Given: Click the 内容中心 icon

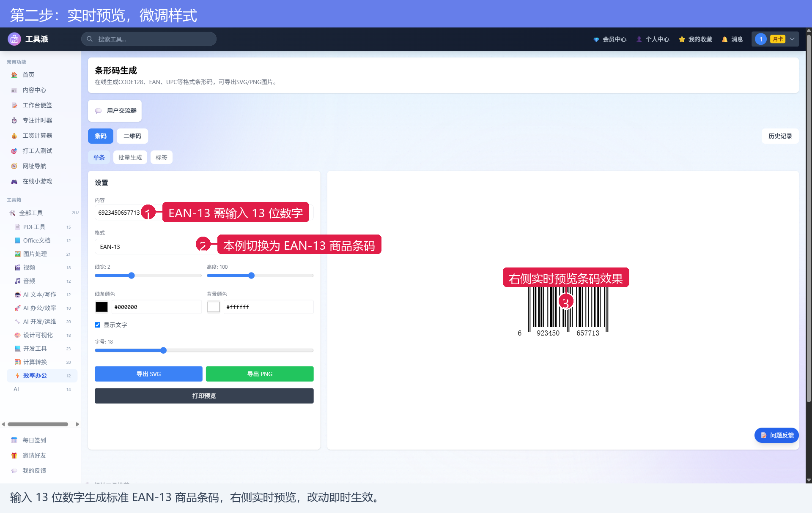Looking at the screenshot, I should pyautogui.click(x=14, y=90).
